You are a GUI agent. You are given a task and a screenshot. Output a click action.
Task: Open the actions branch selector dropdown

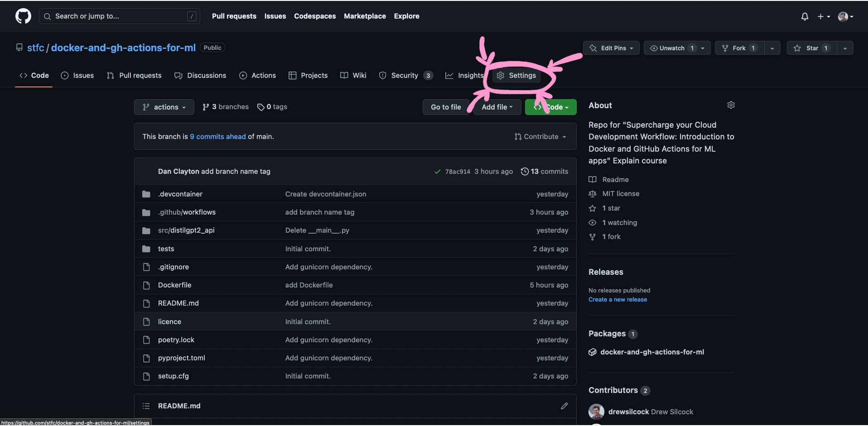(164, 107)
